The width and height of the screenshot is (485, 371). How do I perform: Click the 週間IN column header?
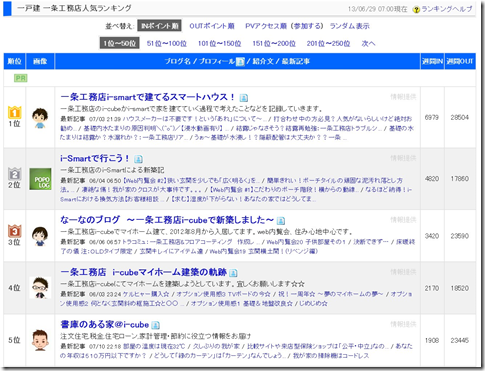coord(432,61)
